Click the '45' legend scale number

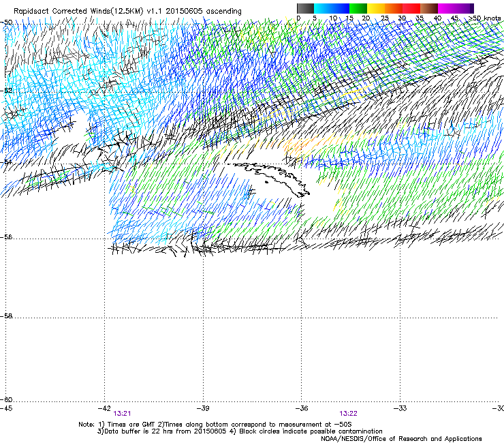click(454, 18)
